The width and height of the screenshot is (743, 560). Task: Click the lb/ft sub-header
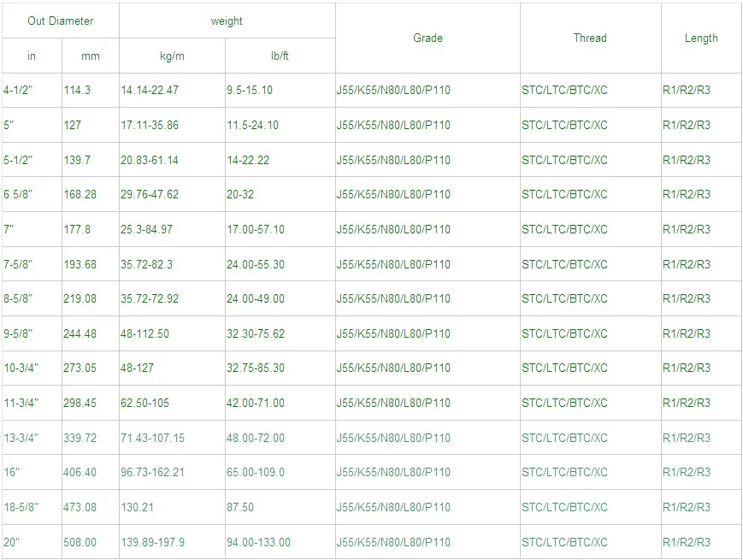coord(280,56)
